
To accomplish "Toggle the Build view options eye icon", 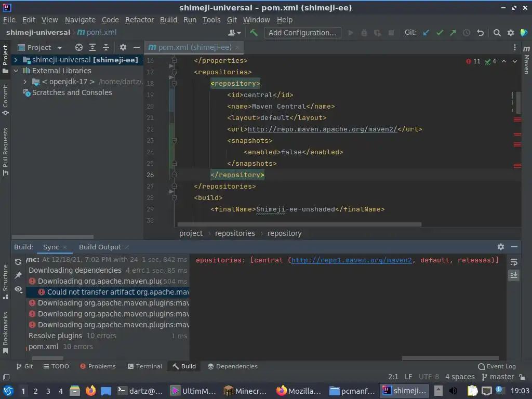I will tap(18, 289).
